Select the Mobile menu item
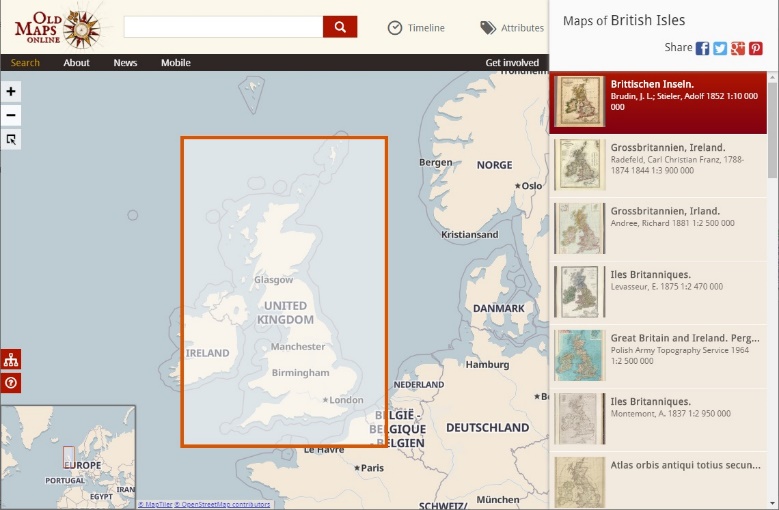 coord(176,63)
